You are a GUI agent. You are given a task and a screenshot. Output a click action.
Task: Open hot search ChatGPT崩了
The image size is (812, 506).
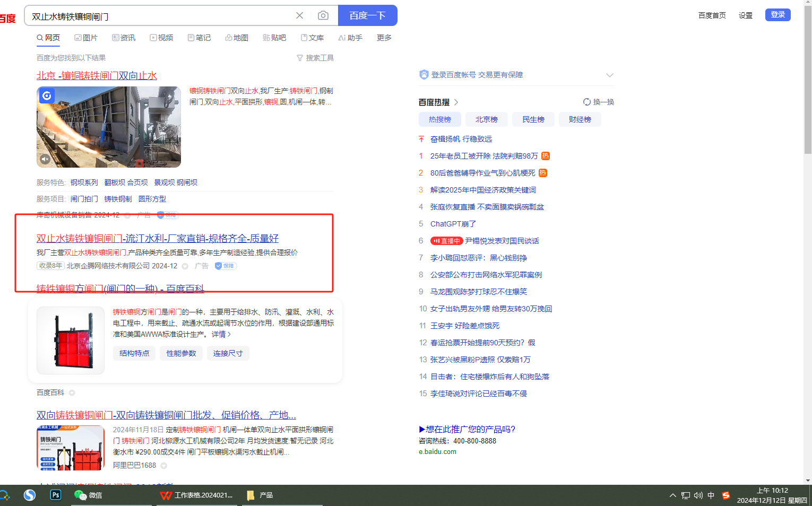click(x=453, y=224)
